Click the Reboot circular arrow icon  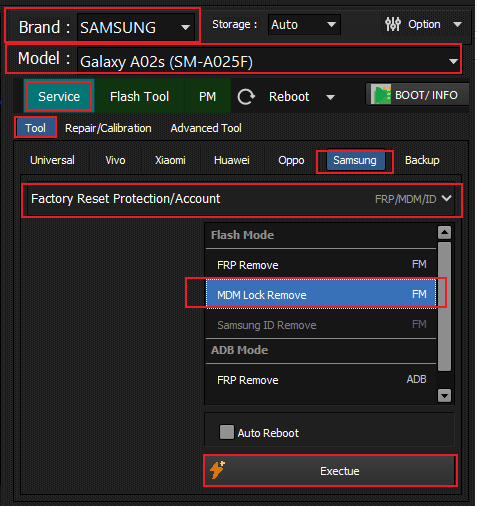(246, 97)
